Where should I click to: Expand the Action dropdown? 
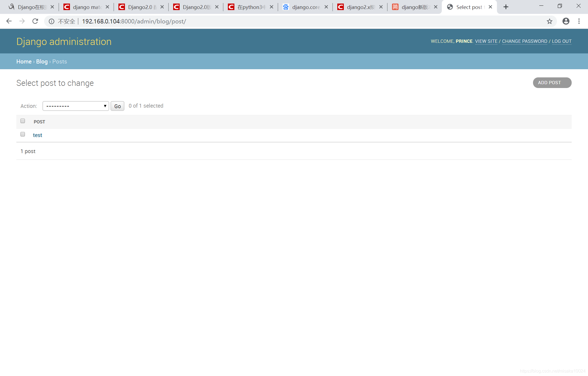(76, 106)
